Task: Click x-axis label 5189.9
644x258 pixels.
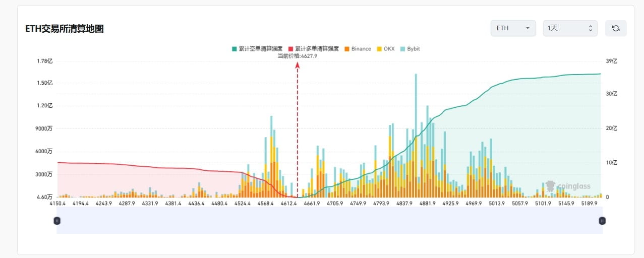Action: (x=589, y=204)
